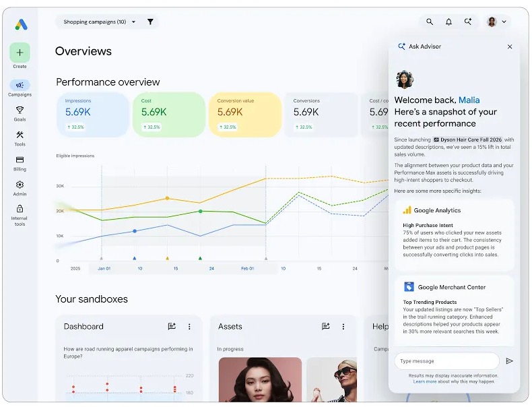Screen dimensions: 532x407
Task: Open Assets card three-dot menu
Action: [x=343, y=327]
